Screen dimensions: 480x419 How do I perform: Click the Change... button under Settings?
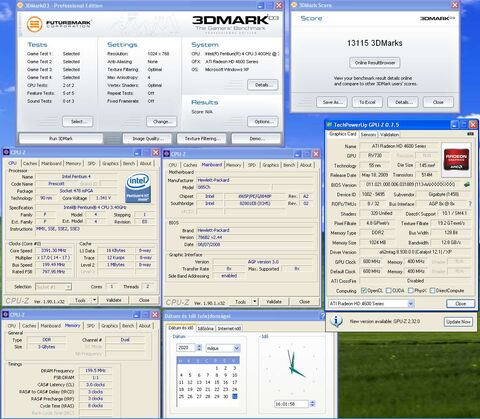click(x=161, y=122)
